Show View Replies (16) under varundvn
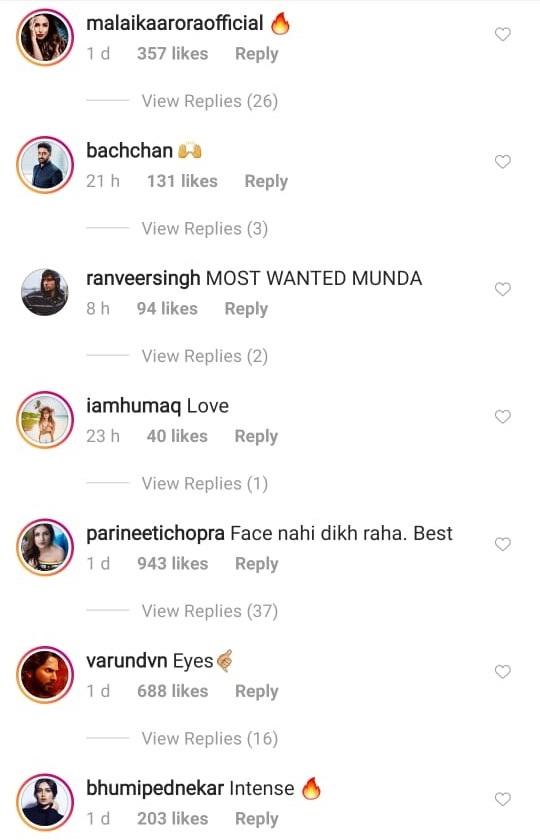The width and height of the screenshot is (540, 840). 209,739
